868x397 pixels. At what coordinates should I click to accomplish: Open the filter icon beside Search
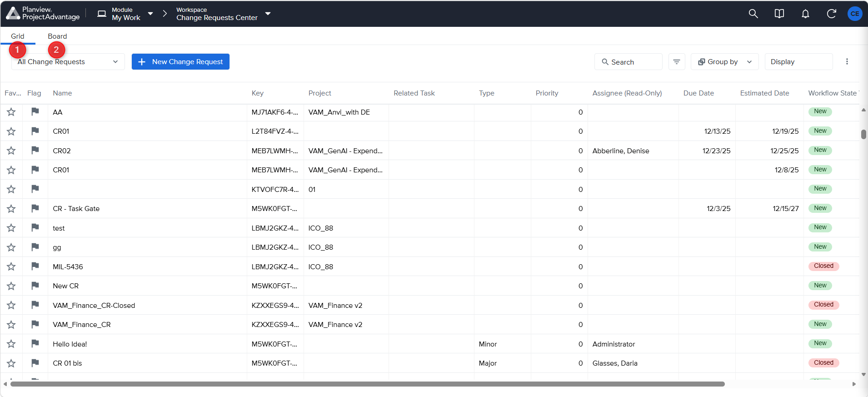click(x=677, y=62)
